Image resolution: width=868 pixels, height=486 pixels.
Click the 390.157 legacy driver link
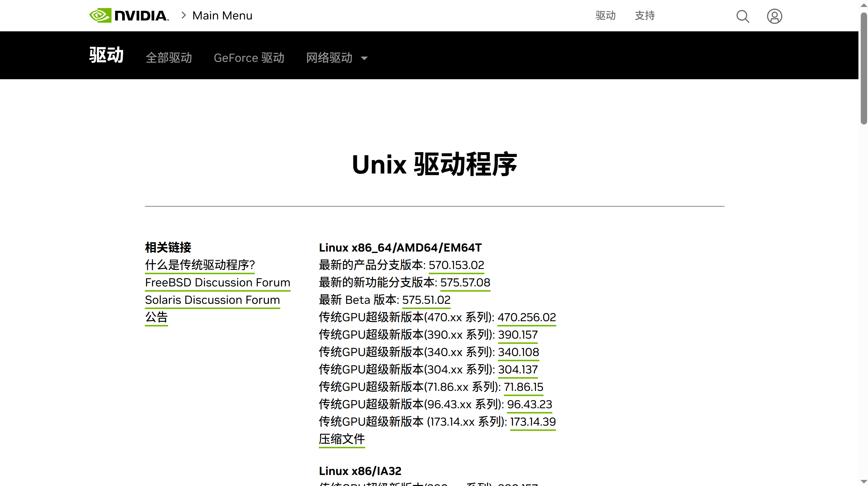pyautogui.click(x=518, y=335)
